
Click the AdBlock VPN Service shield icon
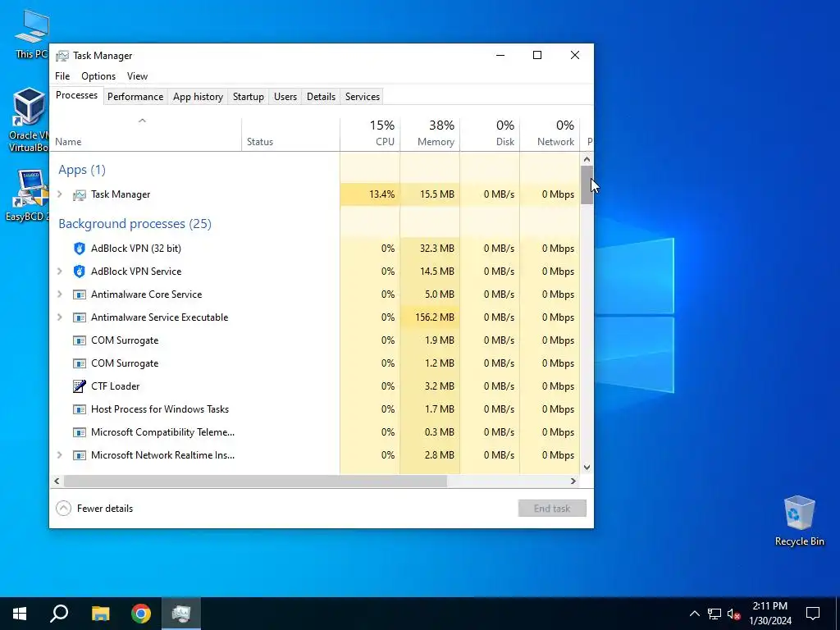tap(80, 272)
